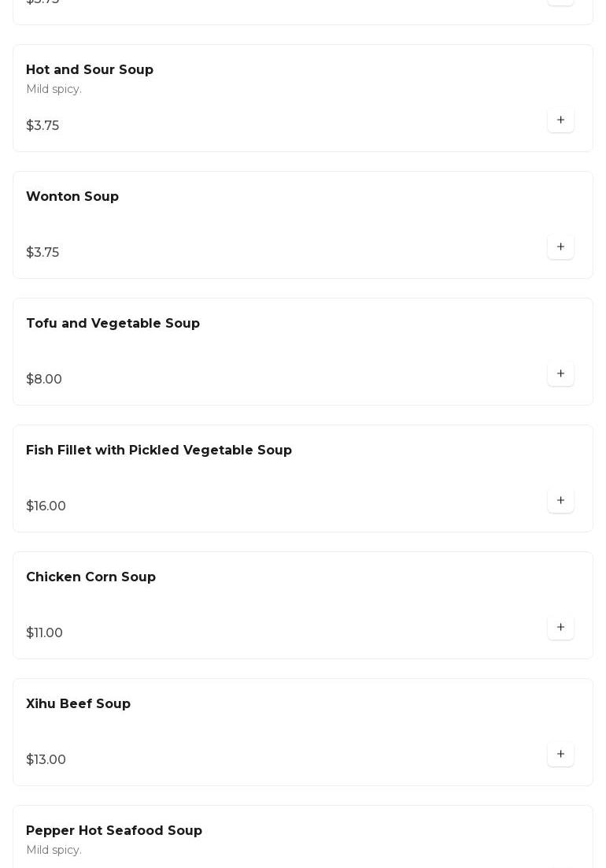This screenshot has width=606, height=868.
Task: Open the Xihu Beef Soup item name
Action: (x=78, y=704)
